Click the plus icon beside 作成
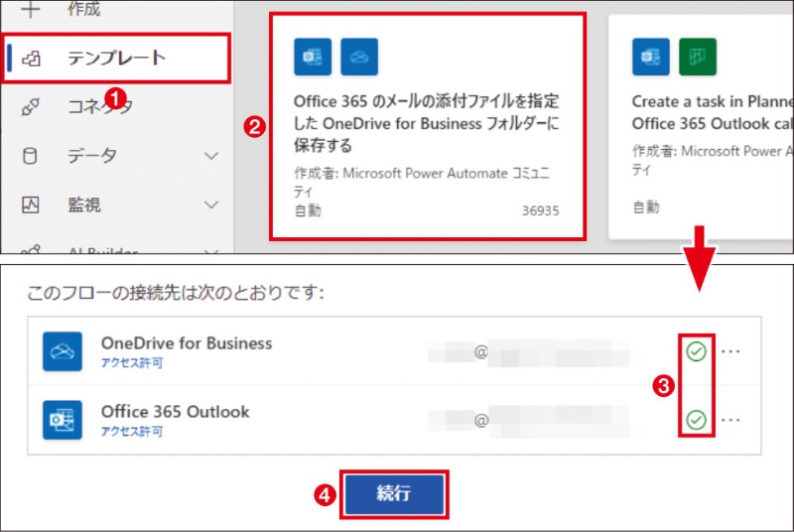This screenshot has height=532, width=794. click(31, 9)
